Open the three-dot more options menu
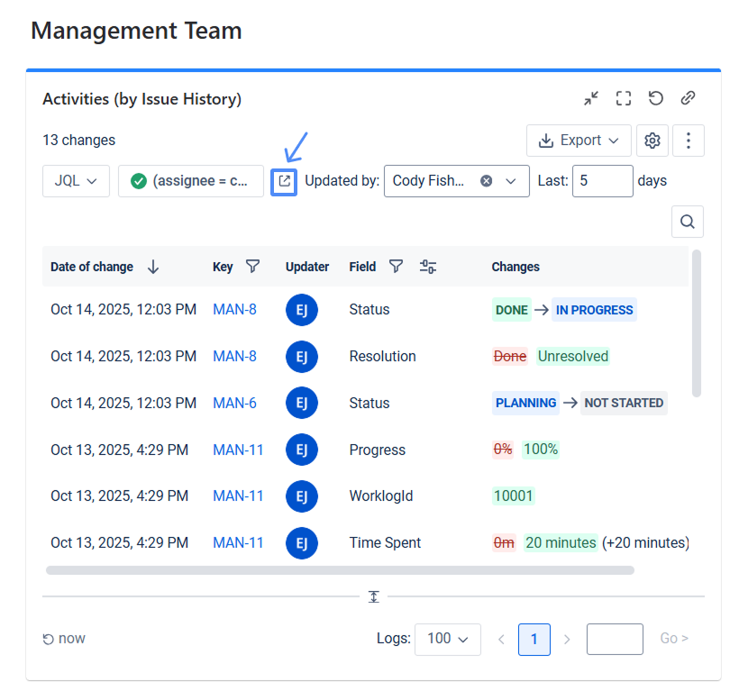This screenshot has height=700, width=739. 689,141
